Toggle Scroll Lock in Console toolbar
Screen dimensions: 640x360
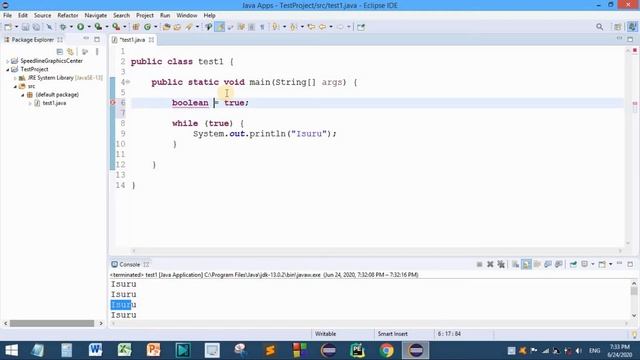click(527, 264)
